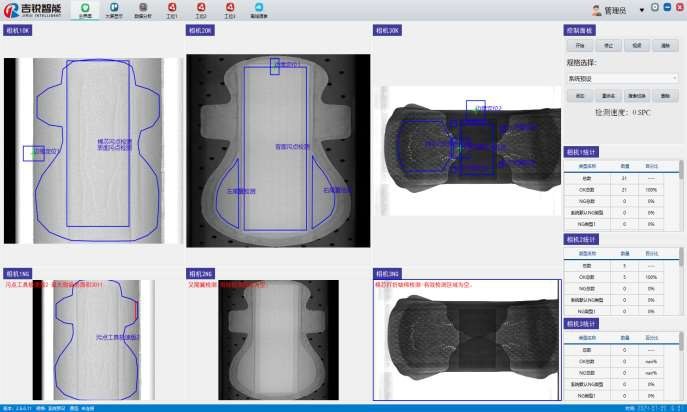Image resolution: width=687 pixels, height=412 pixels.
Task: Open the grey settings icon beside the minimize button
Action: (655, 7)
